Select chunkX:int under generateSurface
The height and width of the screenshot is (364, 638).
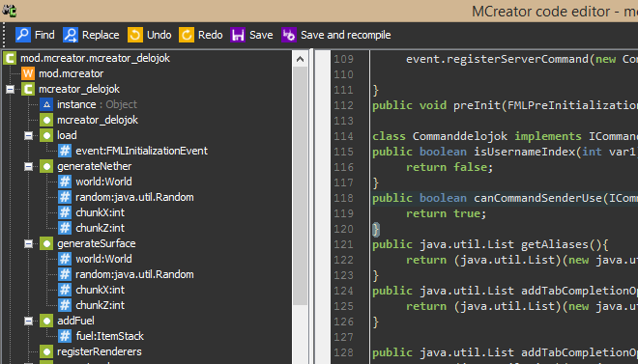[101, 290]
